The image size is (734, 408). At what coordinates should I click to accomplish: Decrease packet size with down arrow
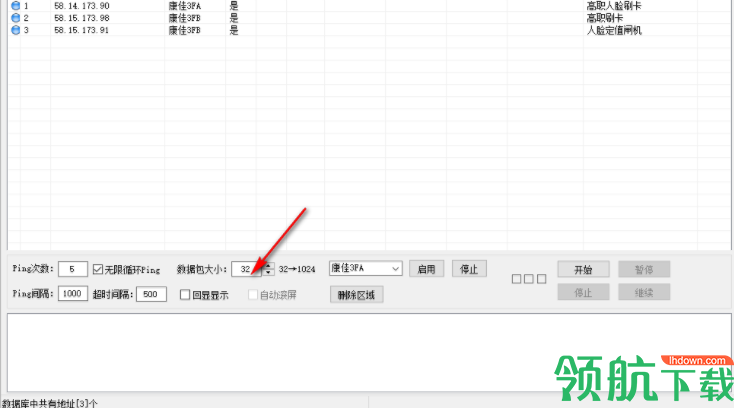pos(268,272)
